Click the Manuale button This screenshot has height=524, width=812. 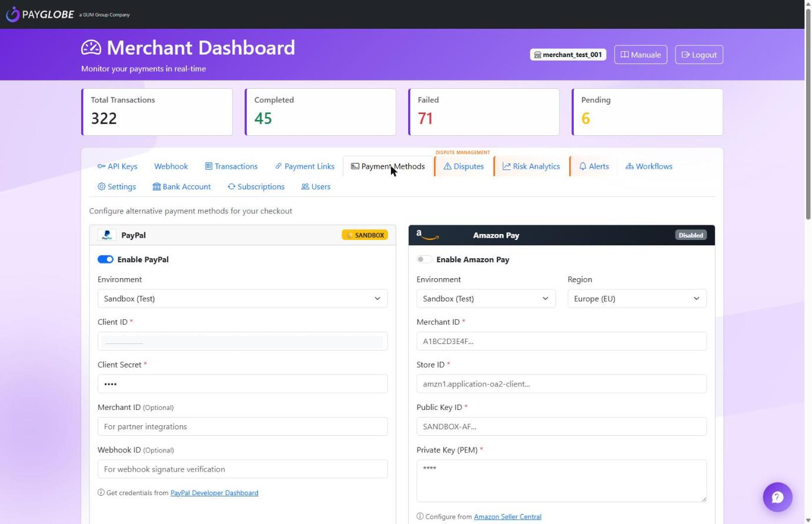coord(640,55)
